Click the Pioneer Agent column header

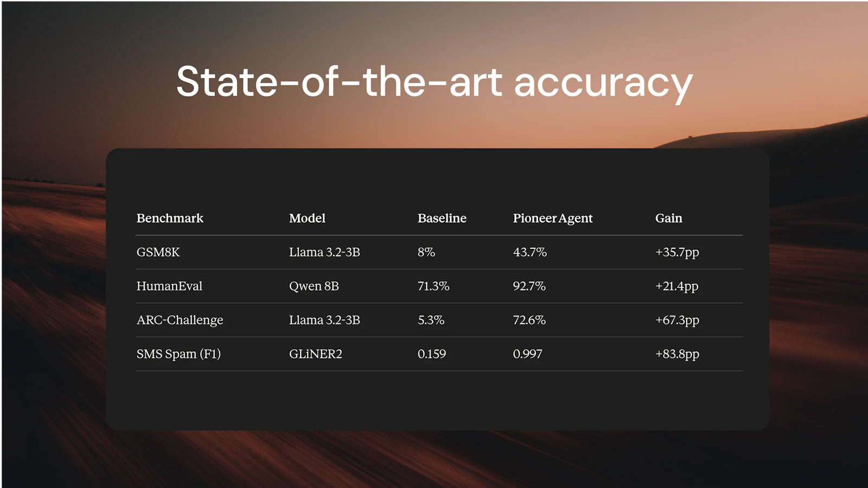pyautogui.click(x=552, y=219)
